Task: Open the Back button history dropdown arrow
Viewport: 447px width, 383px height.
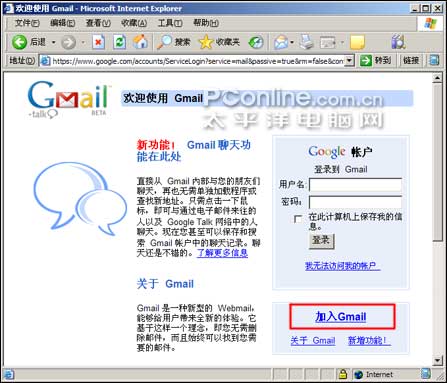Action: coord(53,42)
